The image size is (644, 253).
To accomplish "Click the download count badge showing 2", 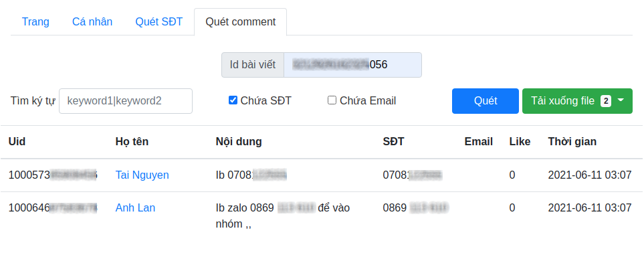I will pos(606,101).
